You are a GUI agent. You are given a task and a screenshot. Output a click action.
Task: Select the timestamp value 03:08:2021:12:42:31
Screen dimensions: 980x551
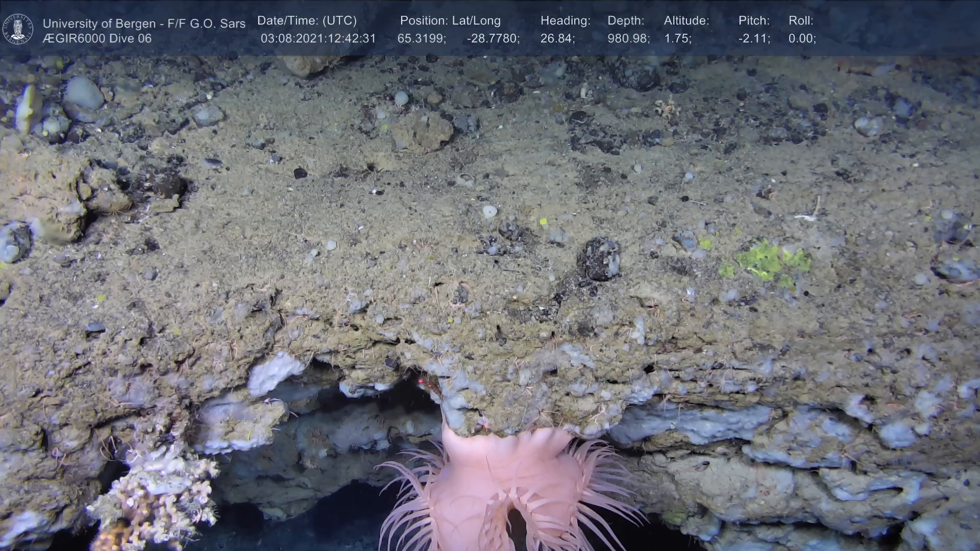tap(318, 39)
